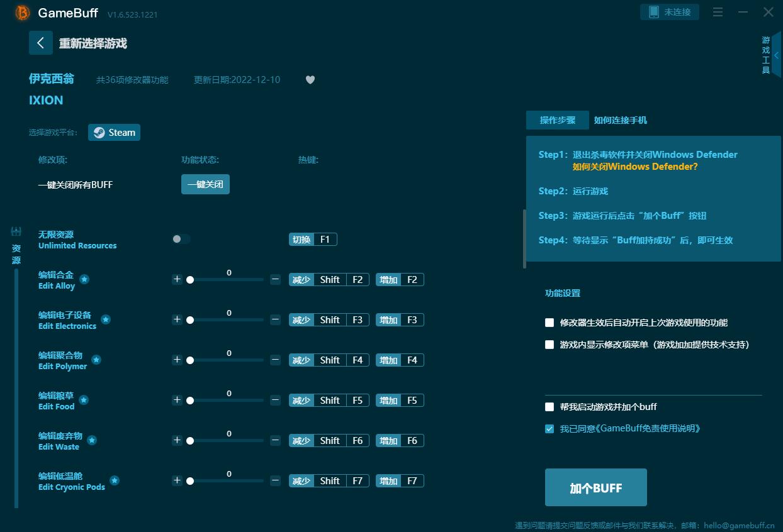The width and height of the screenshot is (783, 532).
Task: Adjust the Edit Polymer slider
Action: pos(227,360)
